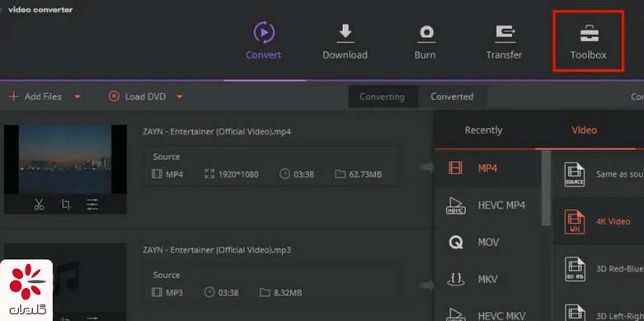
Task: Click the 03:38 duration of the mp4 file
Action: click(x=303, y=174)
